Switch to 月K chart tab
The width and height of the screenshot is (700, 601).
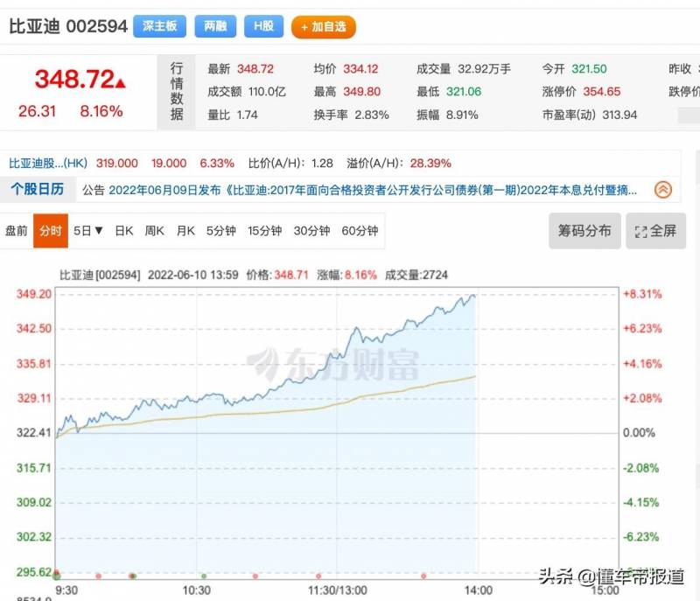[x=185, y=231]
